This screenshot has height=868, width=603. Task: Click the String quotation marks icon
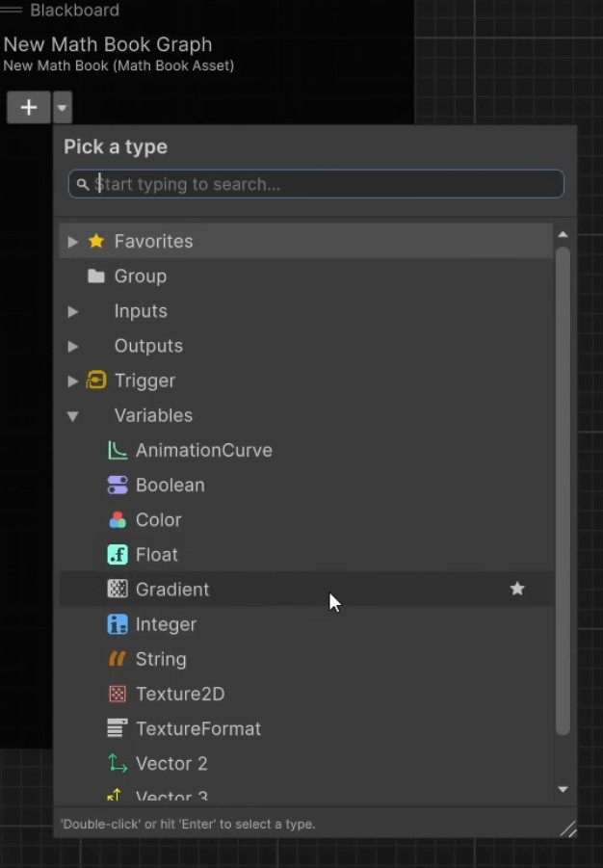(x=116, y=658)
